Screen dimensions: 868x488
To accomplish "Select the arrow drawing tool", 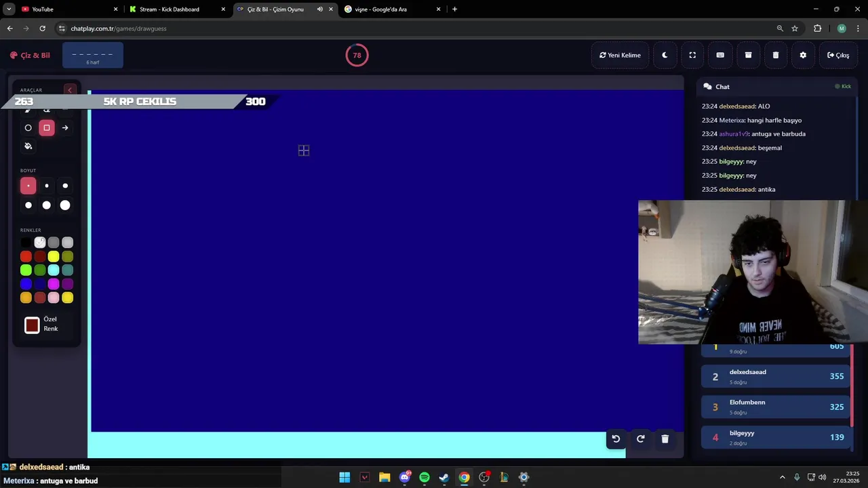I will pos(65,127).
